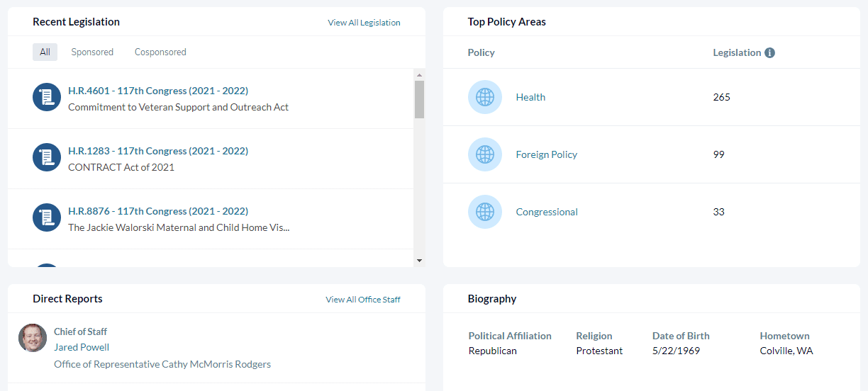Click the legislation list scroll-up arrow
868x391 pixels.
click(419, 75)
